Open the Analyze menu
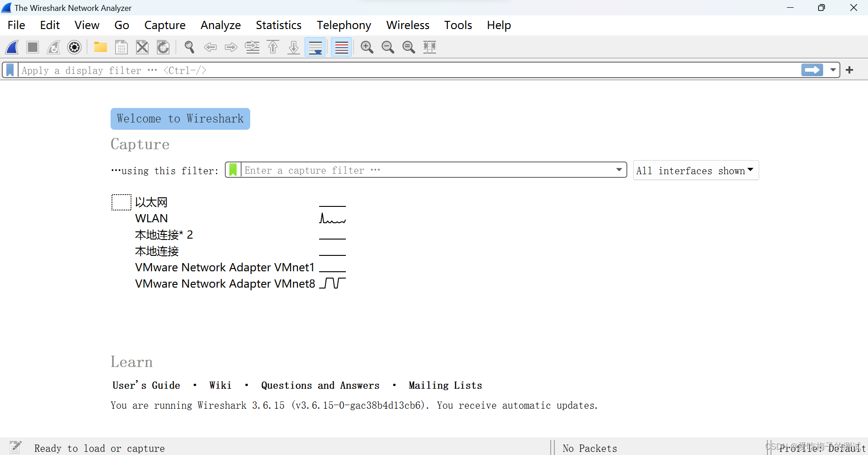 (221, 25)
